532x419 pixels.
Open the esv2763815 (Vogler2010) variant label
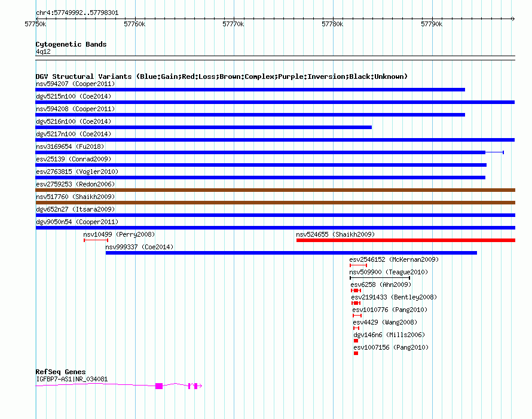pos(77,172)
